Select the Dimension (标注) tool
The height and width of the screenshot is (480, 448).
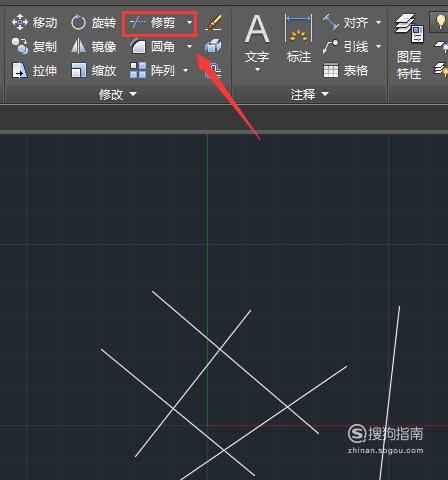click(x=299, y=39)
